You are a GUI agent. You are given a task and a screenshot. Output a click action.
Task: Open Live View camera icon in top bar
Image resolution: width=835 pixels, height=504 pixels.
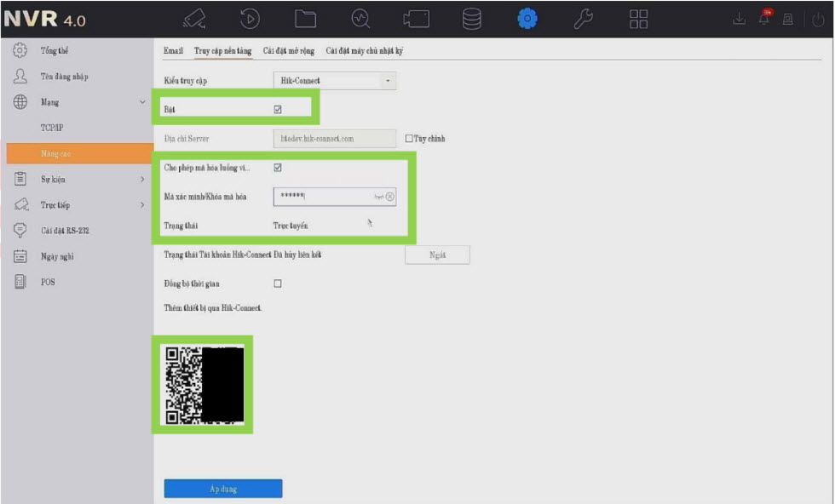(x=194, y=19)
